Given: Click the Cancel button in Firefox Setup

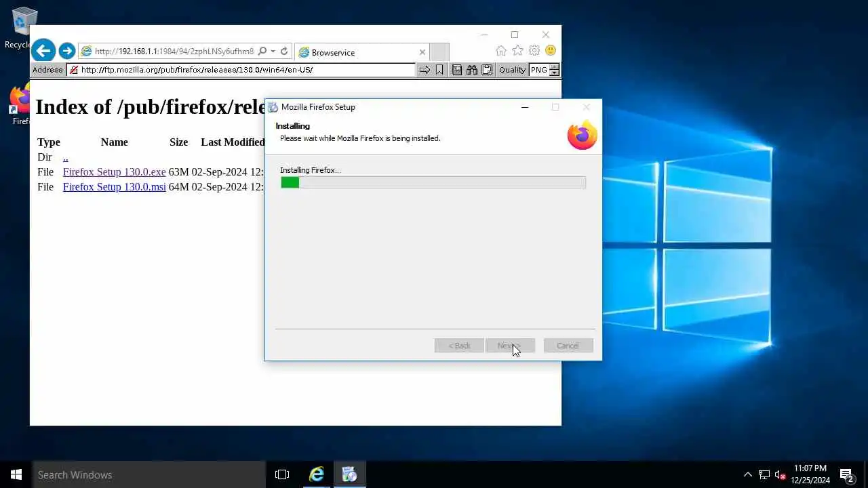Looking at the screenshot, I should point(568,346).
